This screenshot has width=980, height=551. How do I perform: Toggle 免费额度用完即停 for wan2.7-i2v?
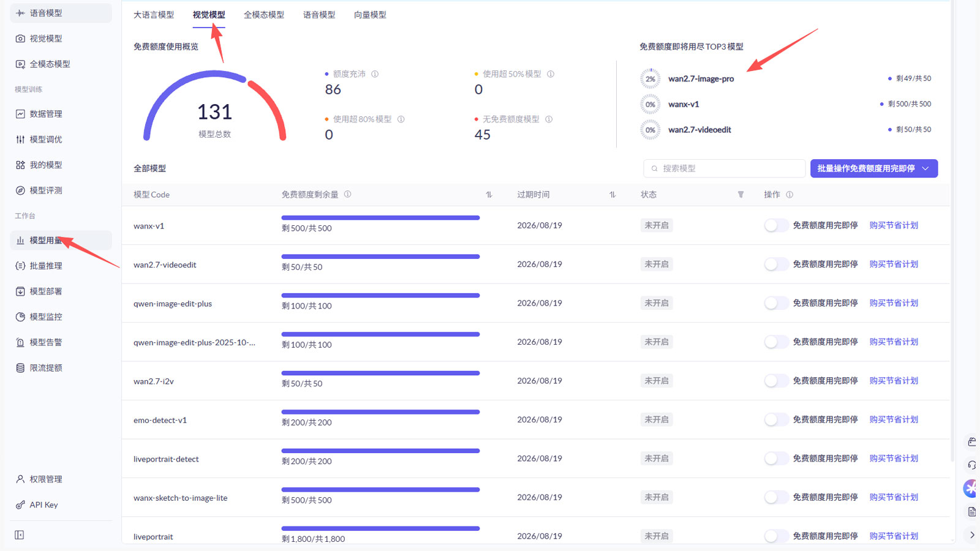776,381
